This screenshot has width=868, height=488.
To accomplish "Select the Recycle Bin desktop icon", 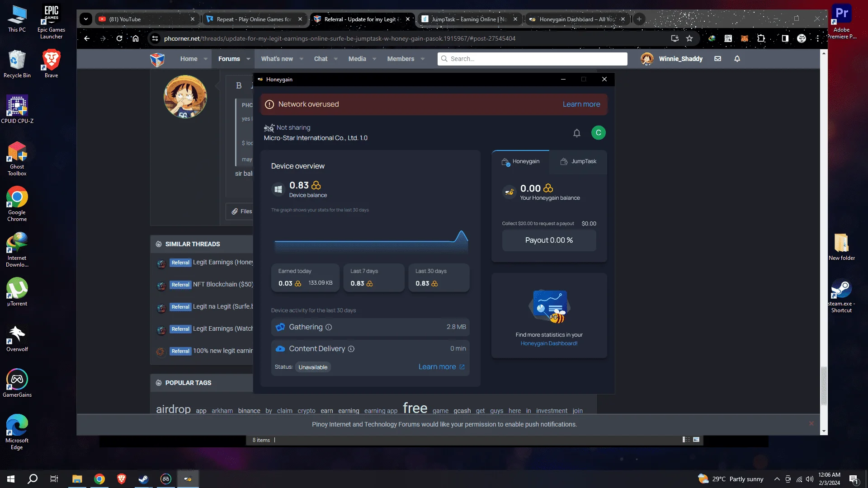I will [17, 64].
